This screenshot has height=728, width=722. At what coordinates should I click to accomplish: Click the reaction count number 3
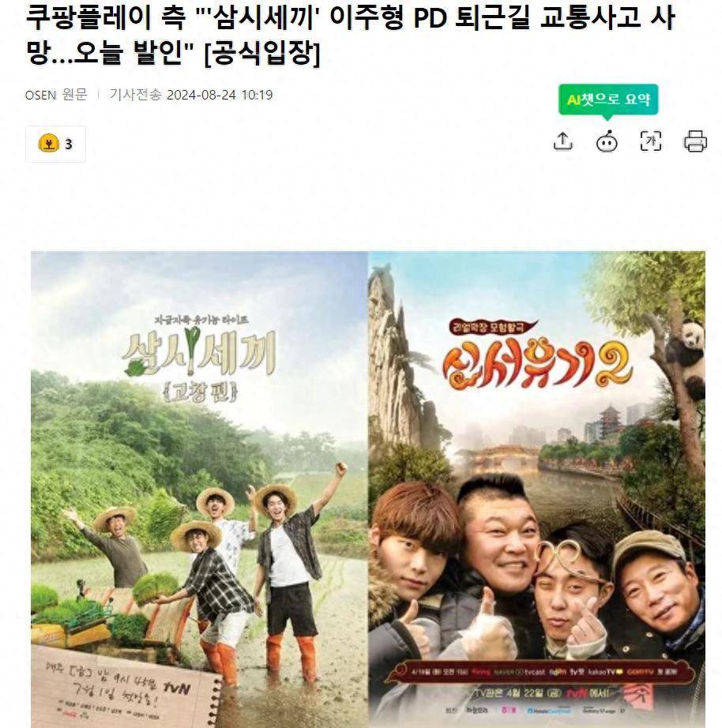69,144
